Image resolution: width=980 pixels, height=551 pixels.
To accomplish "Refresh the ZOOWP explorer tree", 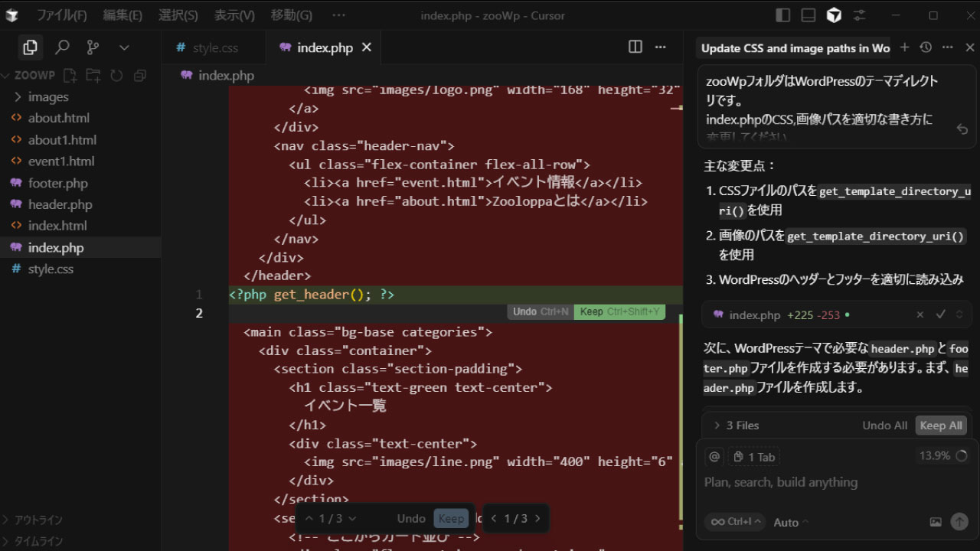I will tap(116, 75).
